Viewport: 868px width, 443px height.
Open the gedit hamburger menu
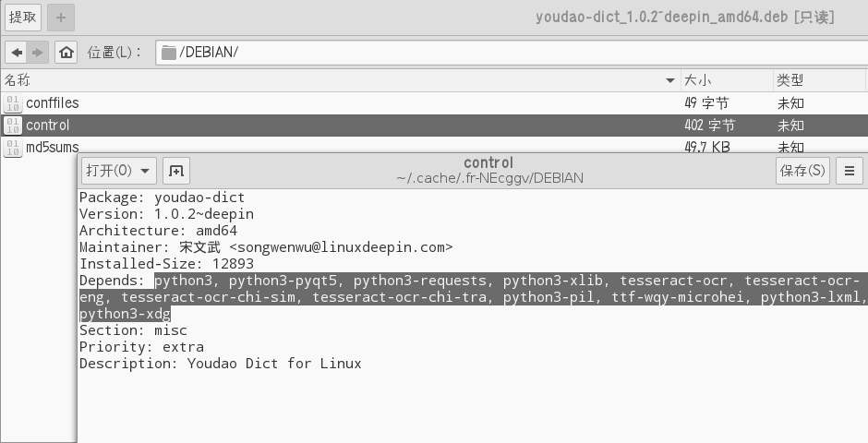(x=850, y=171)
